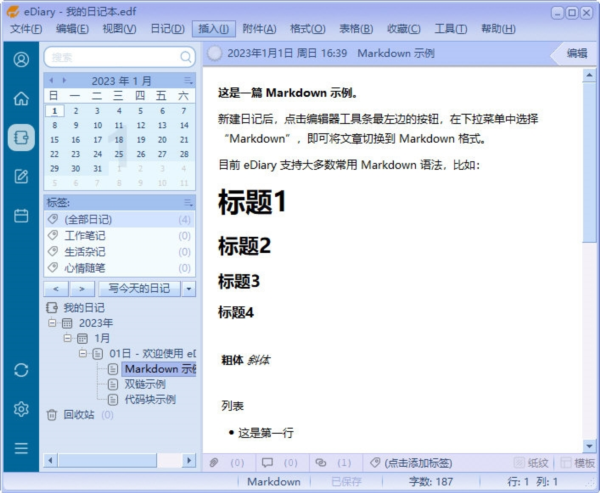Open the 编辑(E) menu

pos(72,29)
